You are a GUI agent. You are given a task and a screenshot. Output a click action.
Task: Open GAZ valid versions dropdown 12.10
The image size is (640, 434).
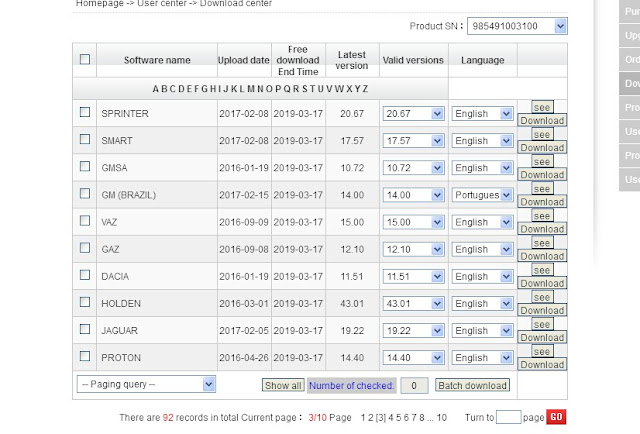point(413,249)
